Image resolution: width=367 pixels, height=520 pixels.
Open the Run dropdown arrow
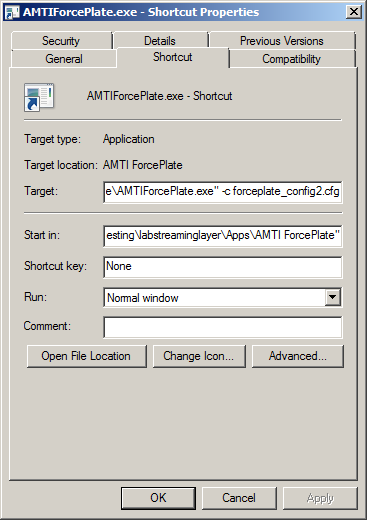point(333,297)
